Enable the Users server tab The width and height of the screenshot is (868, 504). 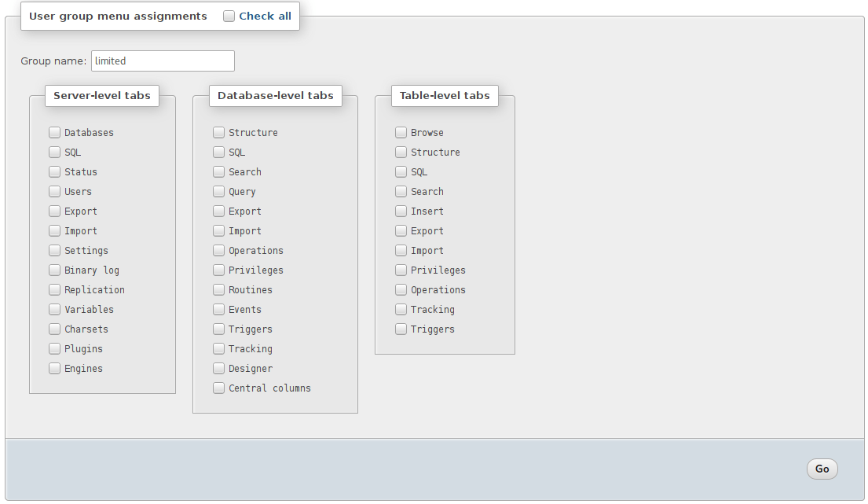(54, 191)
